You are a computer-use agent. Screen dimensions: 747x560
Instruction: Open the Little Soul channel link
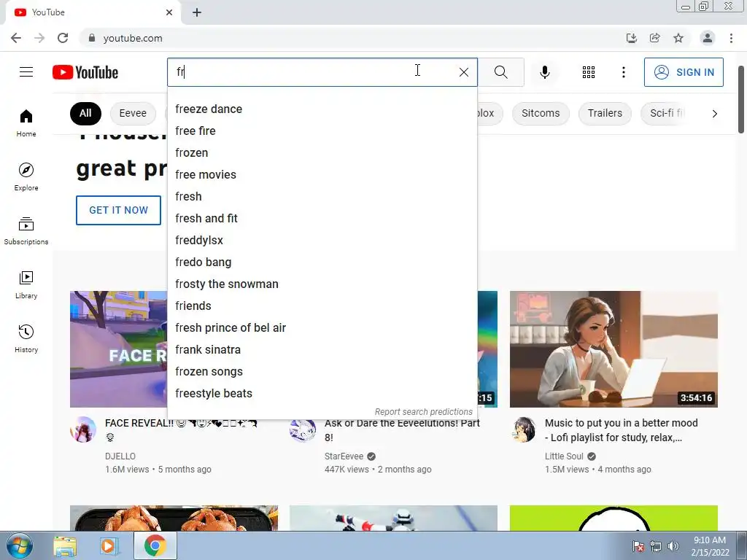[x=564, y=456]
